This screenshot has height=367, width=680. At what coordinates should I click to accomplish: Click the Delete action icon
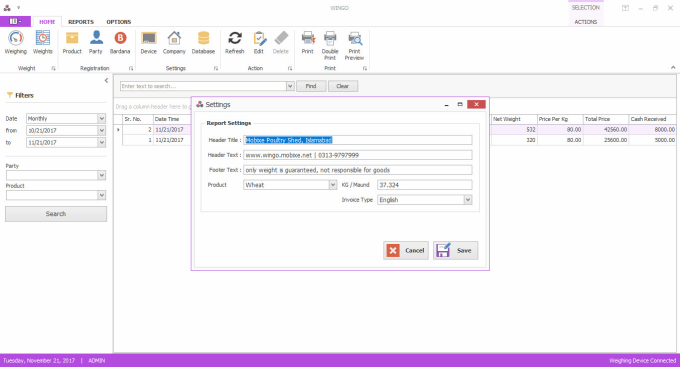point(281,43)
